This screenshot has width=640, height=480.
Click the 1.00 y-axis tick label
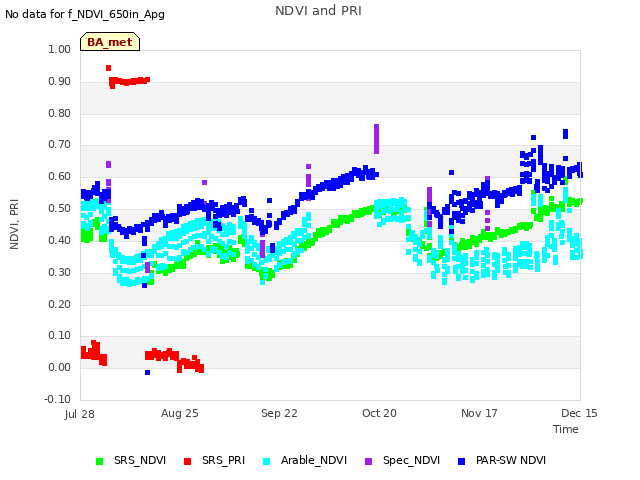coord(60,49)
